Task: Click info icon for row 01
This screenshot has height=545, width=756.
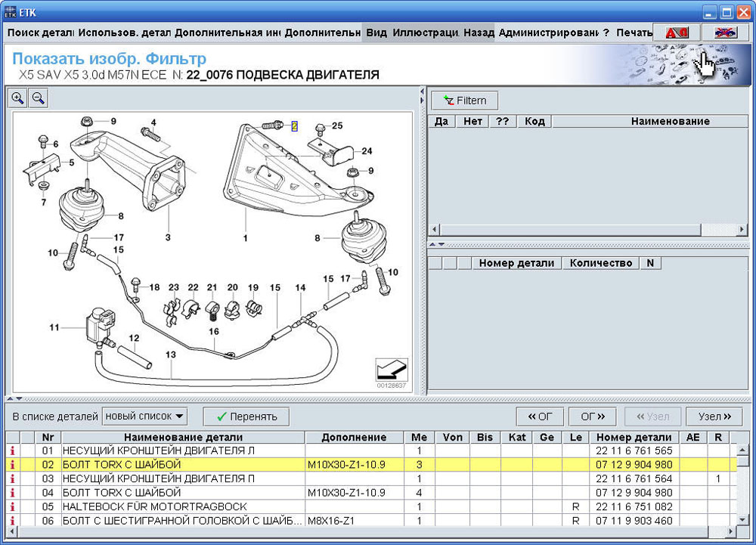Action: [12, 451]
